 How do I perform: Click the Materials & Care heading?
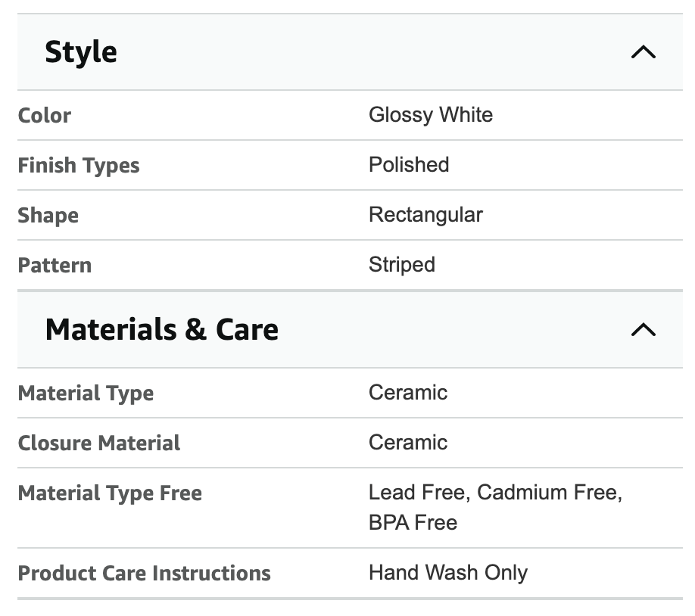point(162,330)
